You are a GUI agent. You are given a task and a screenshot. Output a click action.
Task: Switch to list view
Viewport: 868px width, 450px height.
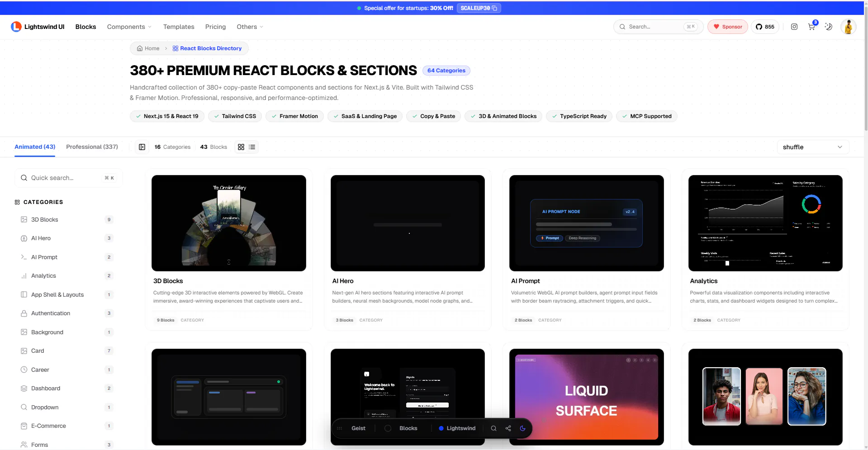[252, 147]
